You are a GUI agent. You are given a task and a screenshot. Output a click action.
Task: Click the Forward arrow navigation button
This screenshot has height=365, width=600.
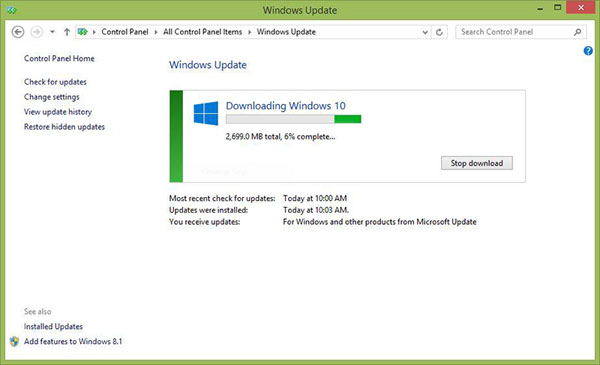(37, 32)
